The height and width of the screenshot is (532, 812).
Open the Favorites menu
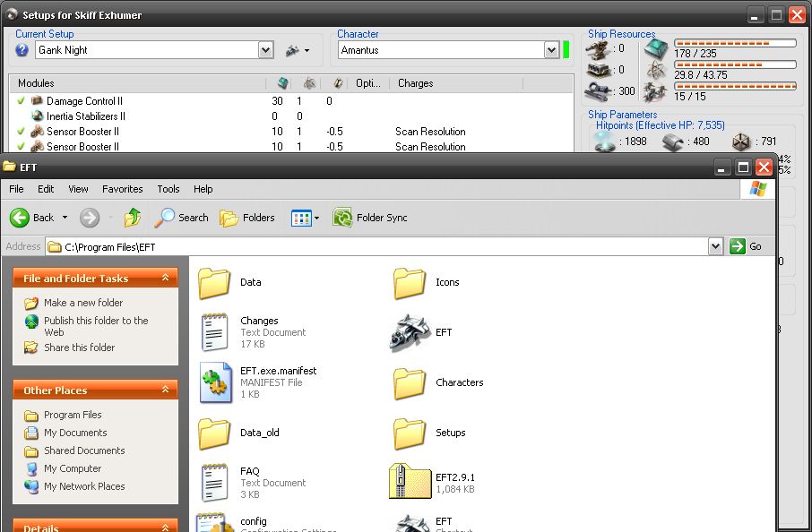pos(122,189)
